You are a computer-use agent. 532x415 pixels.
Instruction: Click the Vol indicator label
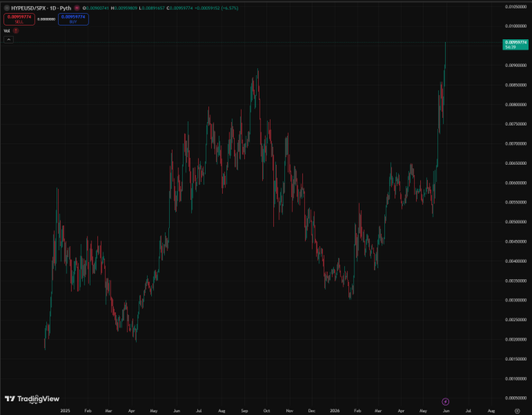pos(7,30)
